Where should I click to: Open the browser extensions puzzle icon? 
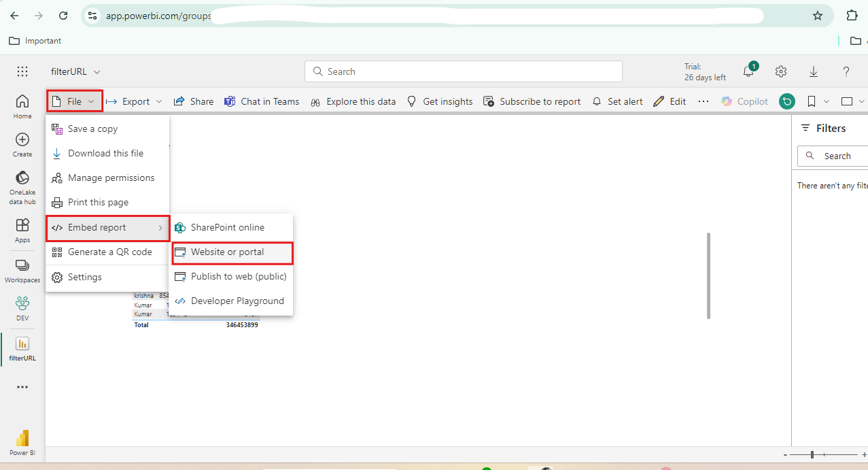(852, 15)
